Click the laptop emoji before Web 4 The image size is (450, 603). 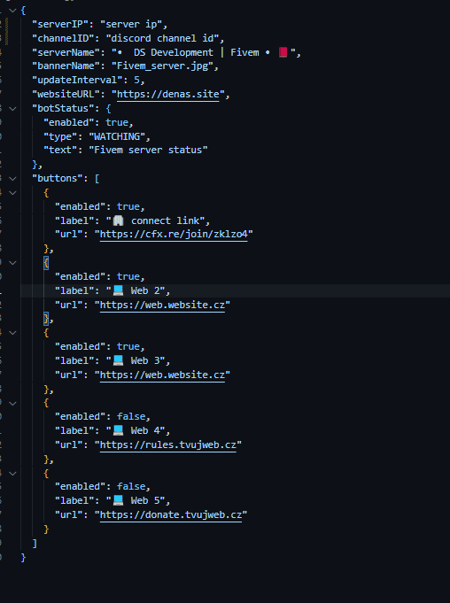point(118,430)
